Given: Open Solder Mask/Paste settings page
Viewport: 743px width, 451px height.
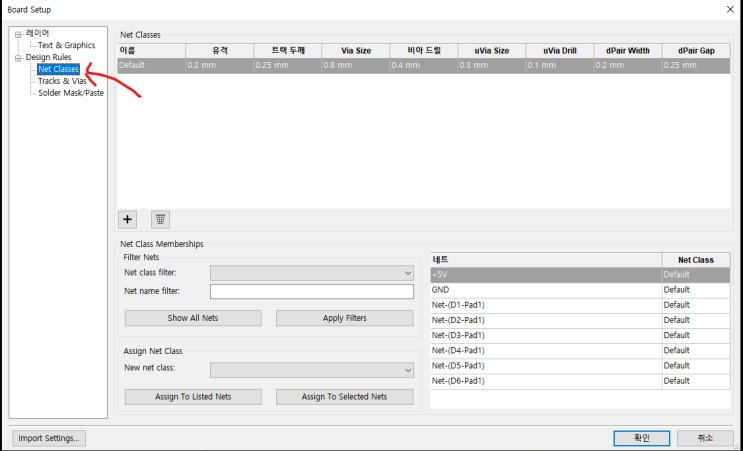Looking at the screenshot, I should tap(71, 93).
